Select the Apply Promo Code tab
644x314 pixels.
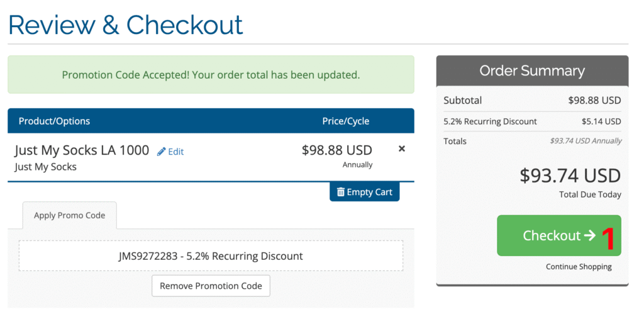point(69,215)
